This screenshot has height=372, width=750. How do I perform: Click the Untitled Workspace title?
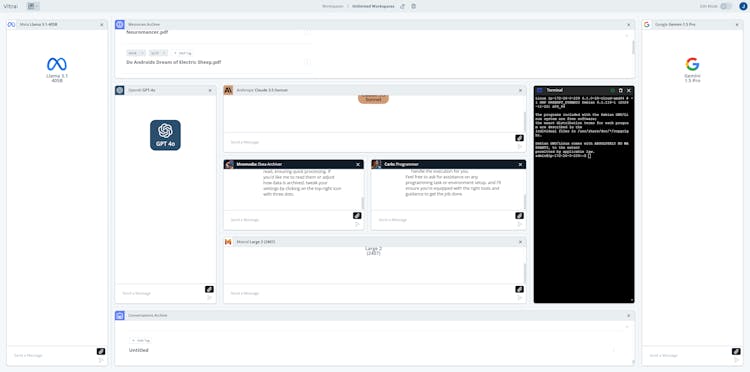tap(374, 6)
